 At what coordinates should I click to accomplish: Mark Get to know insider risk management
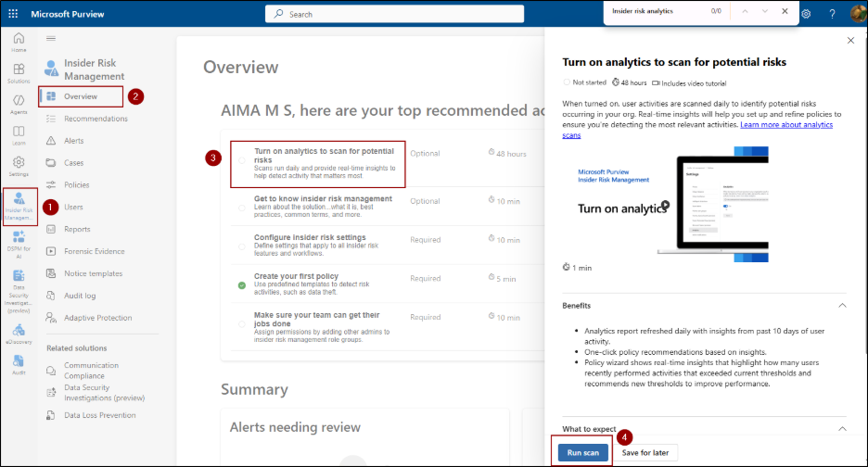pyautogui.click(x=242, y=208)
